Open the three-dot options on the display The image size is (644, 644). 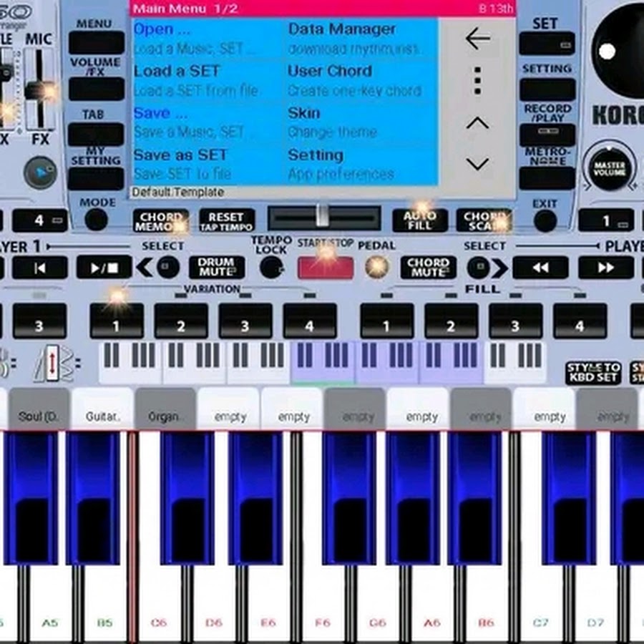[x=477, y=81]
